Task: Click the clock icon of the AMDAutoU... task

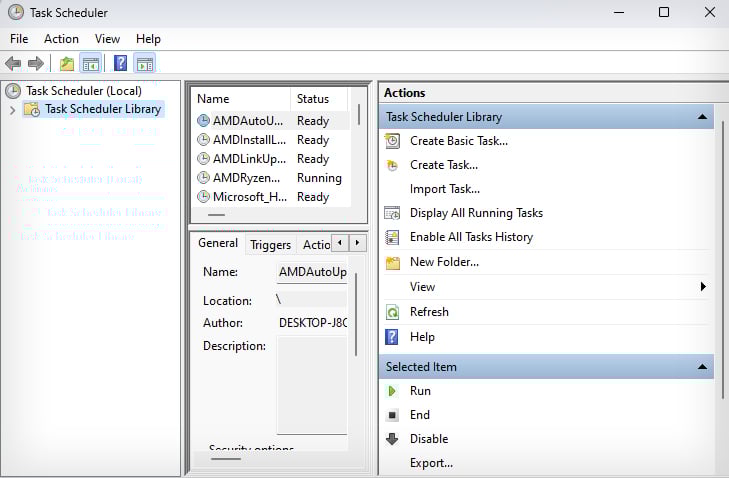Action: (x=203, y=121)
